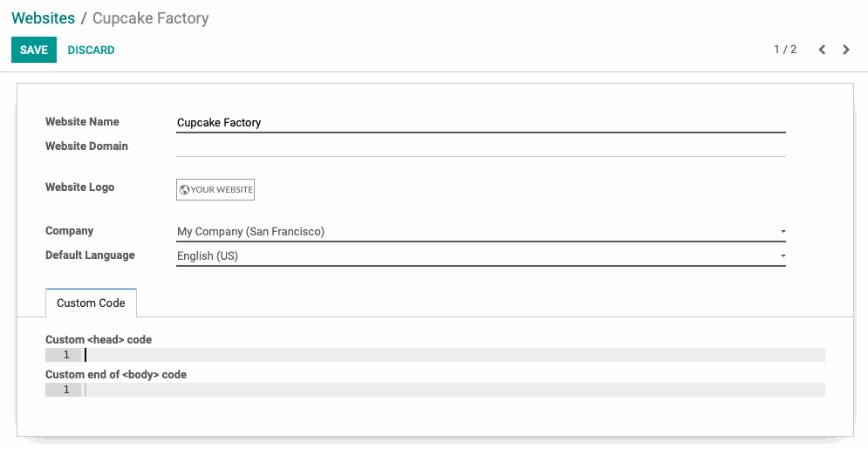Click the My Company (San Francisco) field
This screenshot has width=868, height=449.
(x=481, y=232)
